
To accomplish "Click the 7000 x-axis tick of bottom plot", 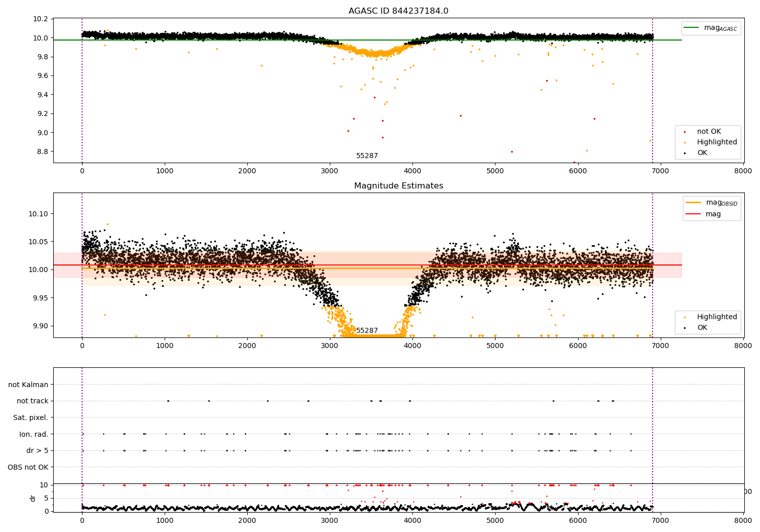I will (x=661, y=520).
